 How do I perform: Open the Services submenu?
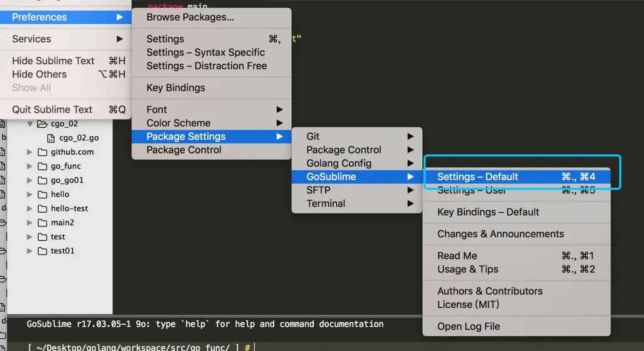[66, 39]
